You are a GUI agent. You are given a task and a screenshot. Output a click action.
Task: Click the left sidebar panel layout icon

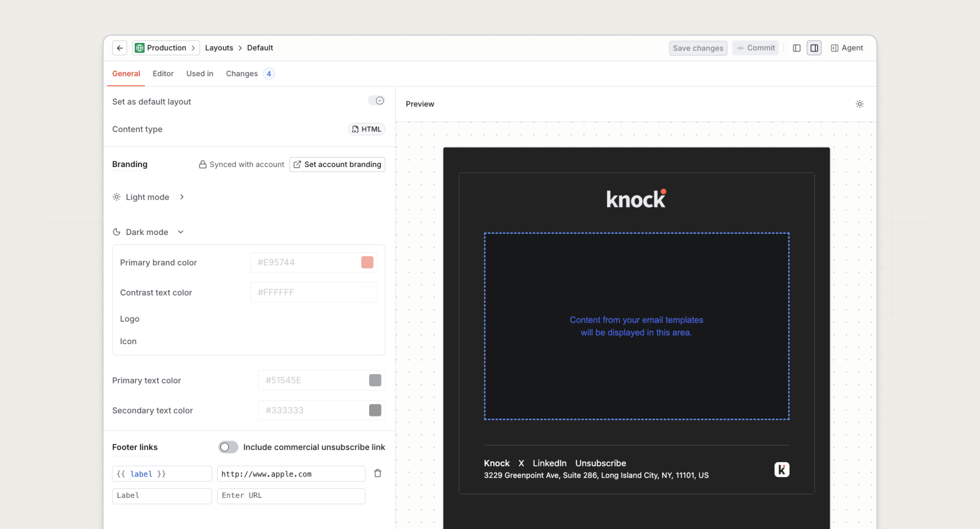click(x=797, y=48)
